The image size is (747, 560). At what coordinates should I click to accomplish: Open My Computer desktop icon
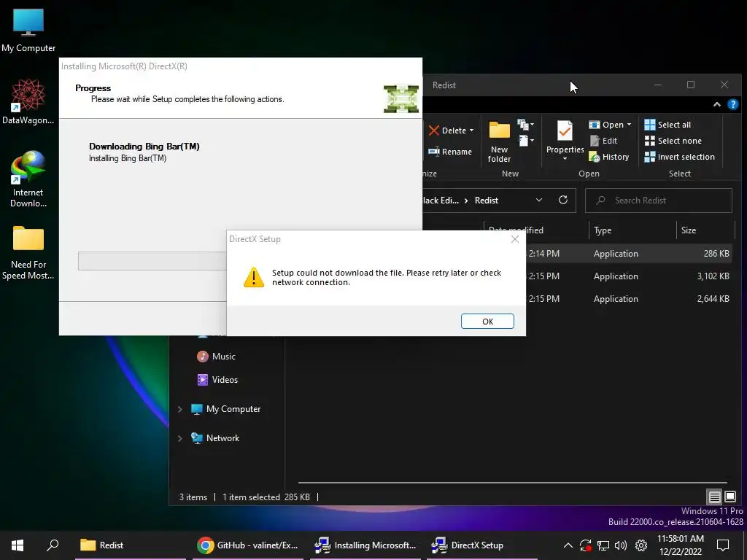click(28, 31)
